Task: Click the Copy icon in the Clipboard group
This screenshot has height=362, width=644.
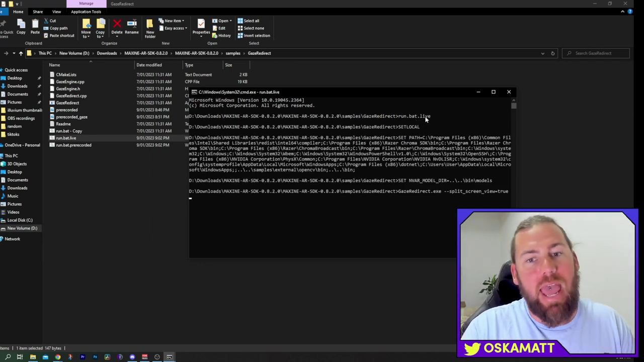Action: point(21,26)
